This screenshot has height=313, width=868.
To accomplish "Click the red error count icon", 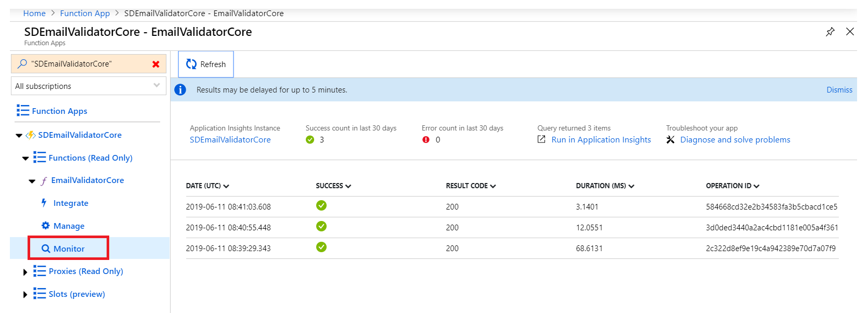I will pos(426,139).
